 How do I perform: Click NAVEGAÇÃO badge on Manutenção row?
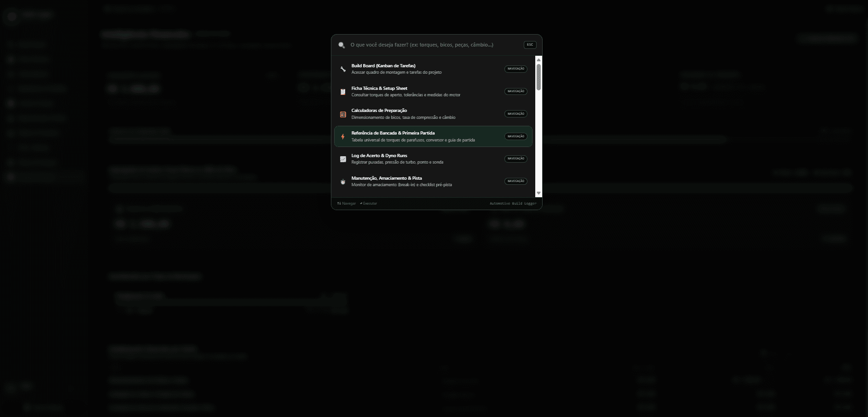pos(515,181)
